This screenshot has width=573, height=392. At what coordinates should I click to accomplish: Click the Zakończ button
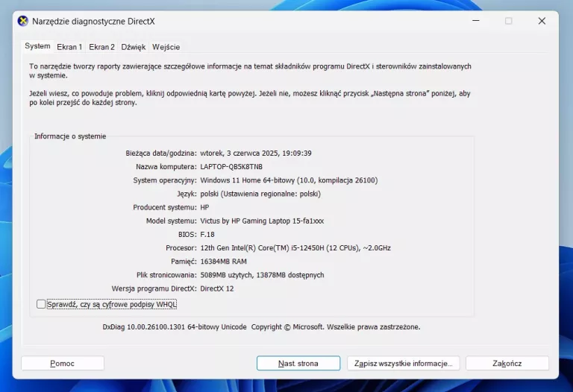(507, 363)
